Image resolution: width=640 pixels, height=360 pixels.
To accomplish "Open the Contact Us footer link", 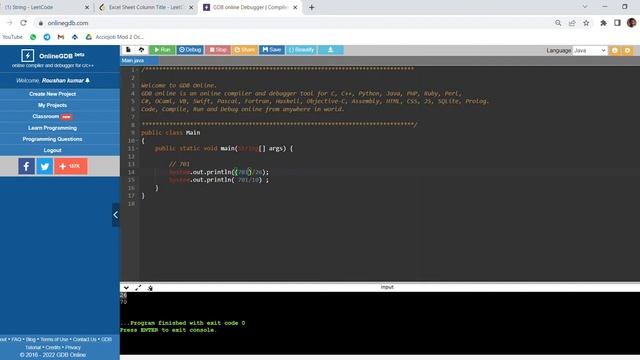I will (84, 340).
